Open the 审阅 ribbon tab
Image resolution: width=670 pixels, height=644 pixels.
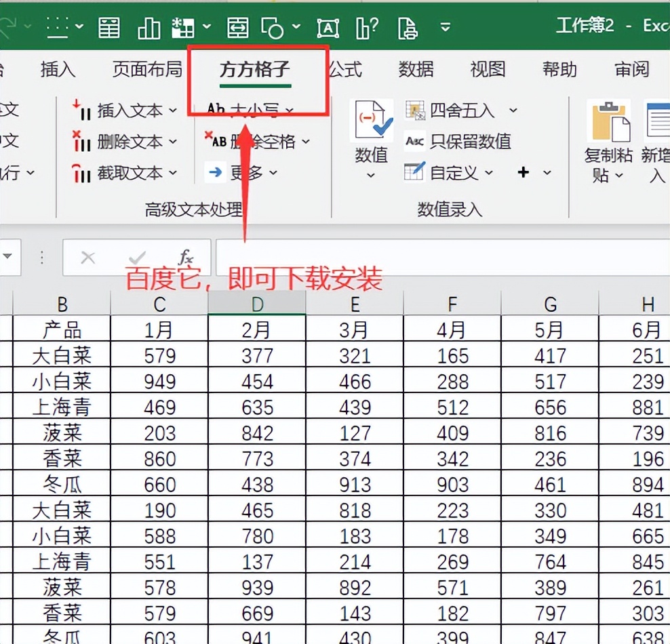click(x=631, y=69)
